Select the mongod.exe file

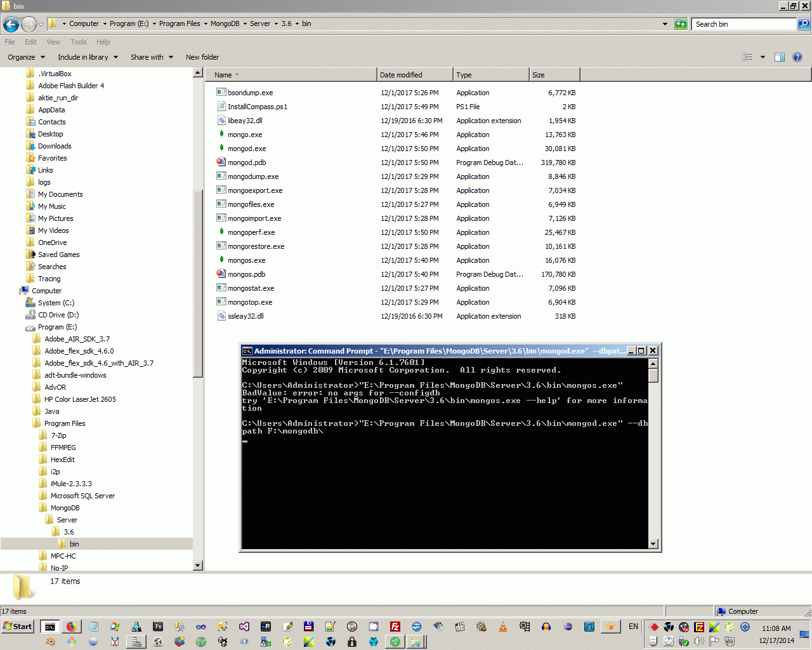[x=247, y=149]
